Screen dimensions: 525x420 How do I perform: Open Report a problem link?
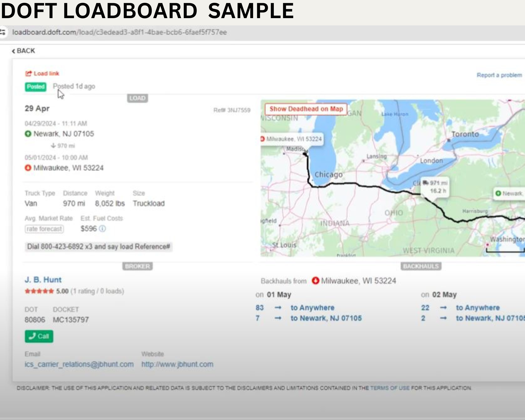click(x=499, y=75)
